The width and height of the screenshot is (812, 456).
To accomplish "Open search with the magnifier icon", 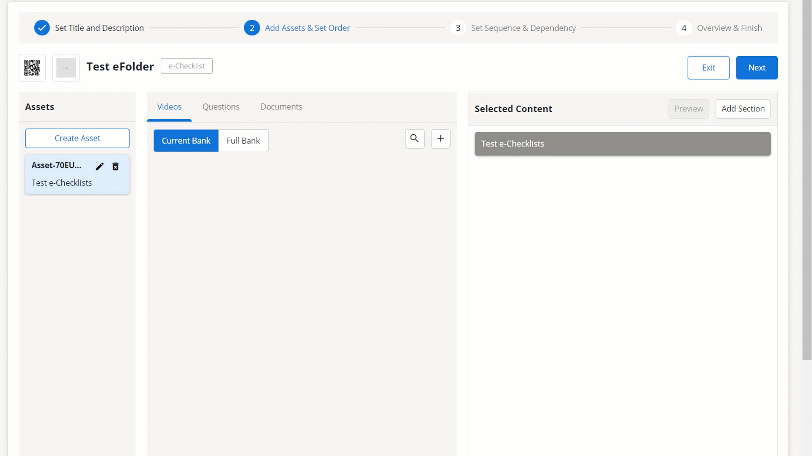I will point(415,139).
